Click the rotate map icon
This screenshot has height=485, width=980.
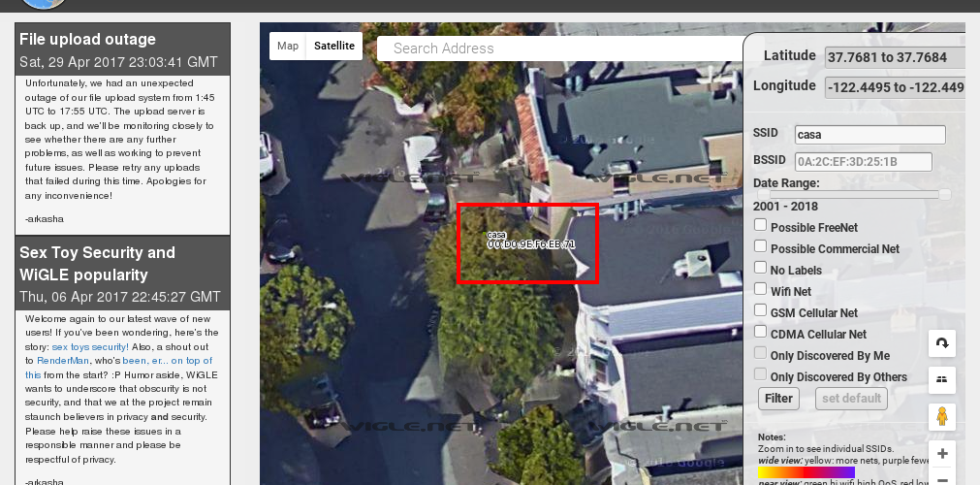coord(942,343)
